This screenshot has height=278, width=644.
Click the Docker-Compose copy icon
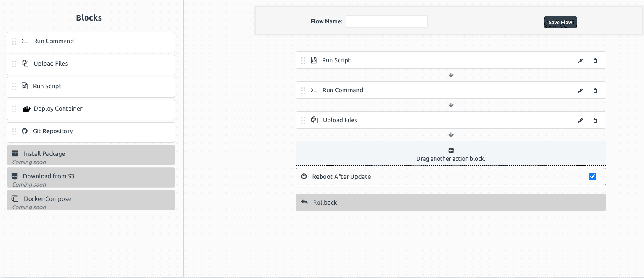coord(15,198)
